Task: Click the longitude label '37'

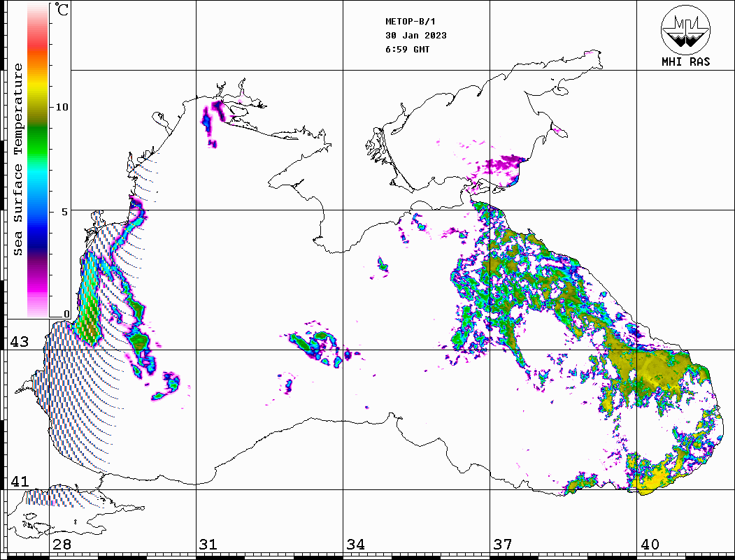Action: 503,544
